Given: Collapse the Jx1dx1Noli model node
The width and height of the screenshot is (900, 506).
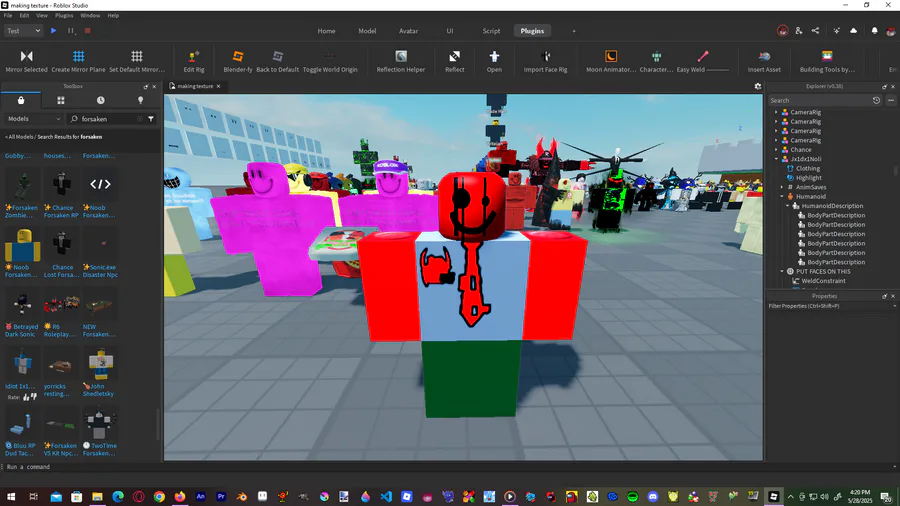Looking at the screenshot, I should (x=776, y=159).
